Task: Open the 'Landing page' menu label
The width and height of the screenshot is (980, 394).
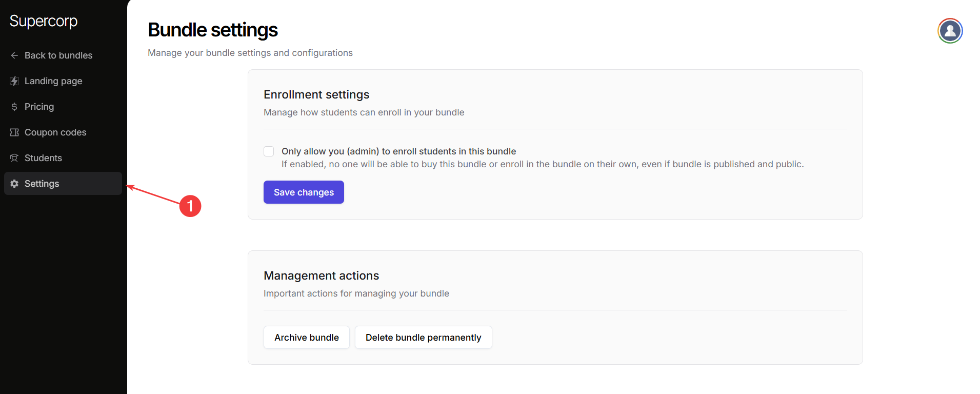Action: (53, 81)
